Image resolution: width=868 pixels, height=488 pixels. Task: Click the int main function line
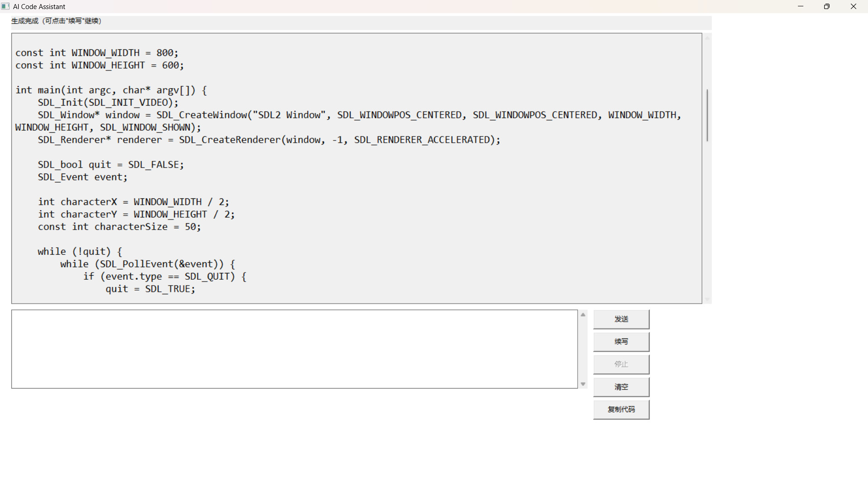pos(111,90)
